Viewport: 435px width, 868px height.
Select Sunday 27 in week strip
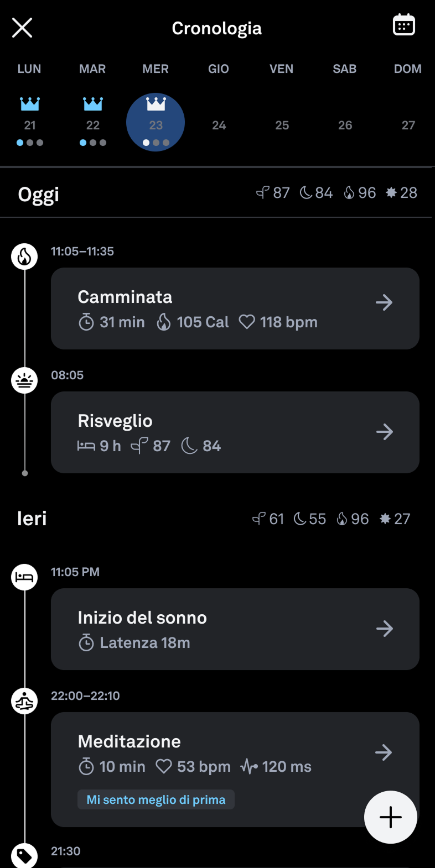408,126
